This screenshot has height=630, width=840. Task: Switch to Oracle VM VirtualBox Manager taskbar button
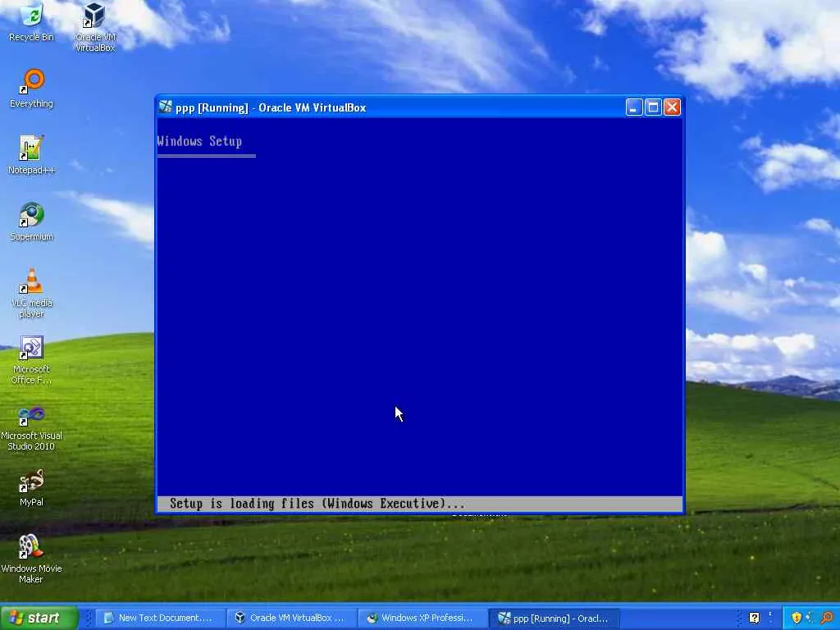pyautogui.click(x=291, y=619)
